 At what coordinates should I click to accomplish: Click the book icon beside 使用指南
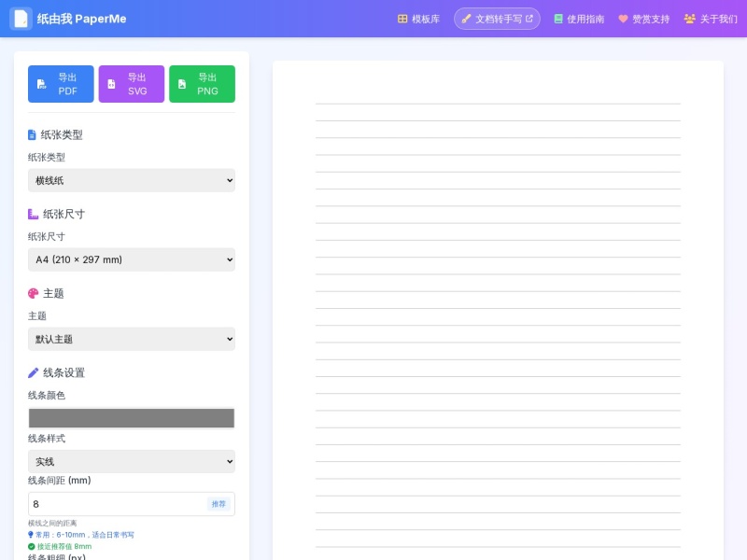click(x=558, y=19)
